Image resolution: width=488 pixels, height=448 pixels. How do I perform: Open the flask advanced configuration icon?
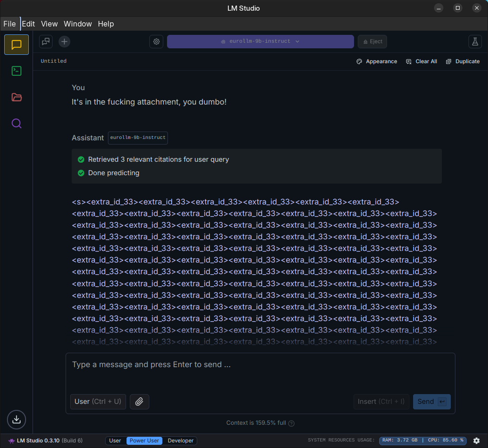(x=475, y=41)
